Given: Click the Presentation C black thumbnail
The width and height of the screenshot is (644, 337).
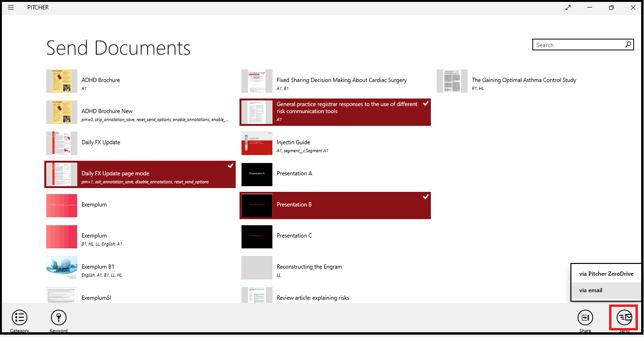Looking at the screenshot, I should pyautogui.click(x=257, y=237).
